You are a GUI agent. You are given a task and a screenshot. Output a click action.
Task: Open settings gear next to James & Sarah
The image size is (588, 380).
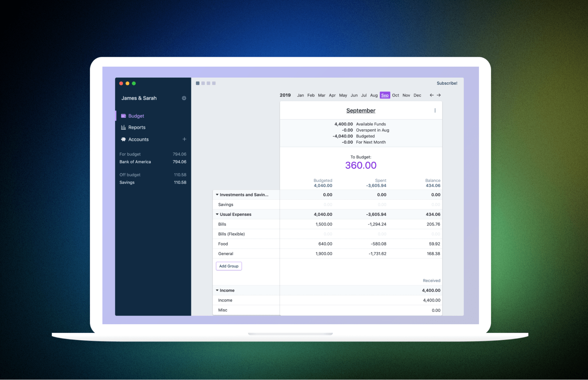[x=184, y=98]
